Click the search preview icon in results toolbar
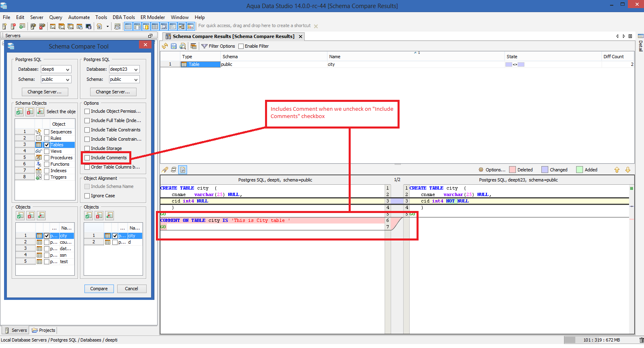Screen dimensions: 644x348 (183, 46)
